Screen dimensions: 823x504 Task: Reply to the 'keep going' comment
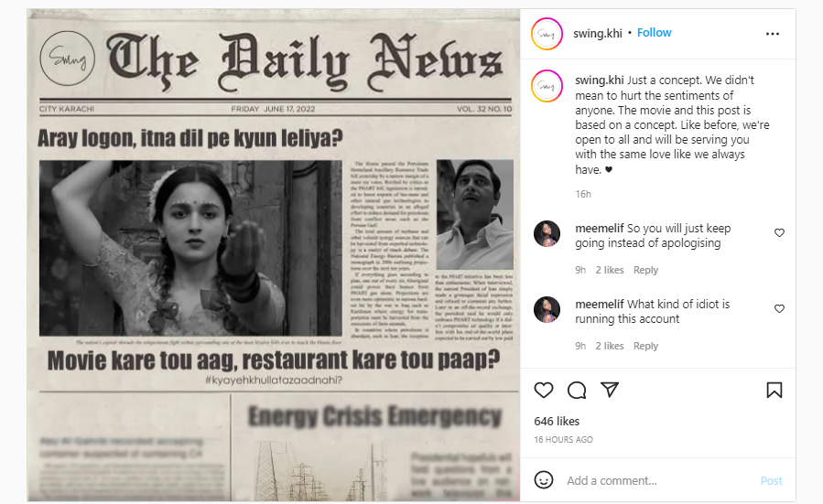pyautogui.click(x=645, y=270)
